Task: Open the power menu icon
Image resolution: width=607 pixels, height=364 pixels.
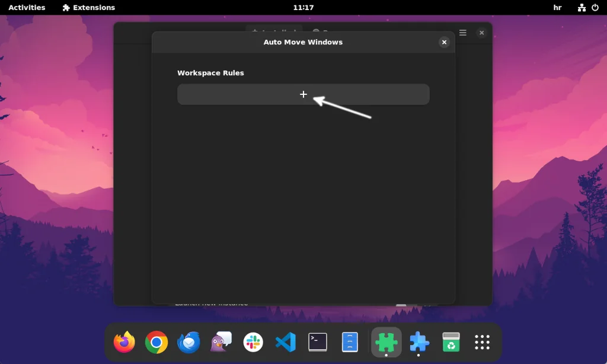Action: pos(595,8)
